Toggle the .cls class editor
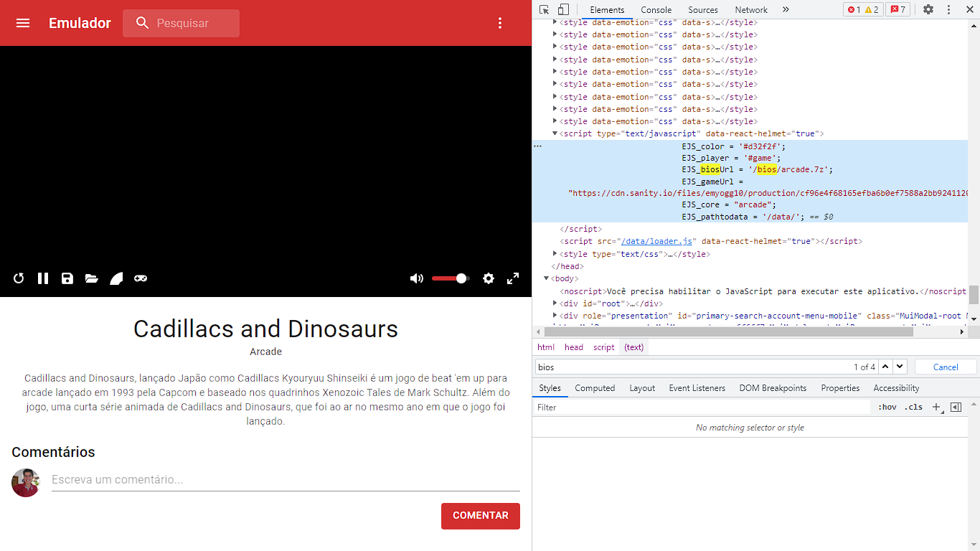This screenshot has height=551, width=980. [x=914, y=407]
